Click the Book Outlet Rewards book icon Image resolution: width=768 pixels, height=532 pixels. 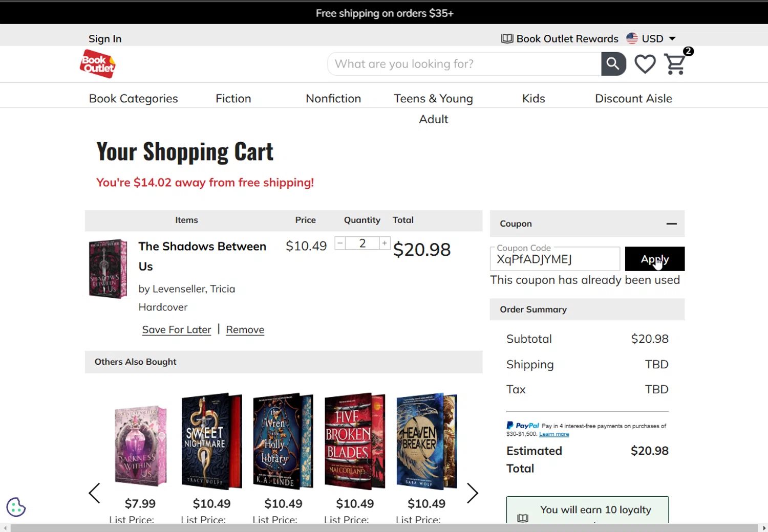coord(507,39)
